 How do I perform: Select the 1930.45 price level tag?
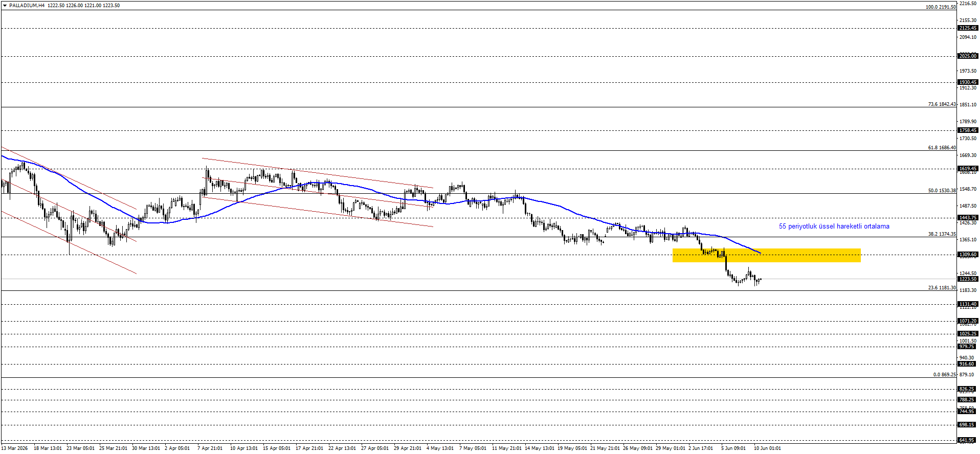click(968, 82)
